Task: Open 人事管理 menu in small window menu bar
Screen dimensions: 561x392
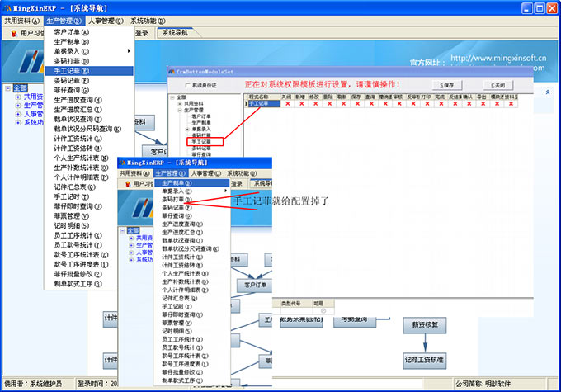Action: click(205, 173)
